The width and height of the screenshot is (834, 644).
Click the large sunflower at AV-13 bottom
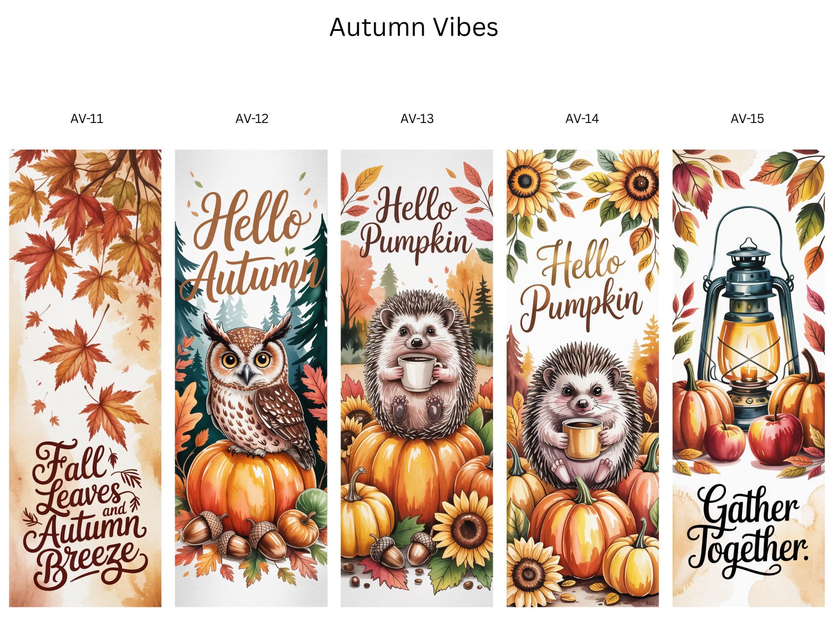(464, 528)
